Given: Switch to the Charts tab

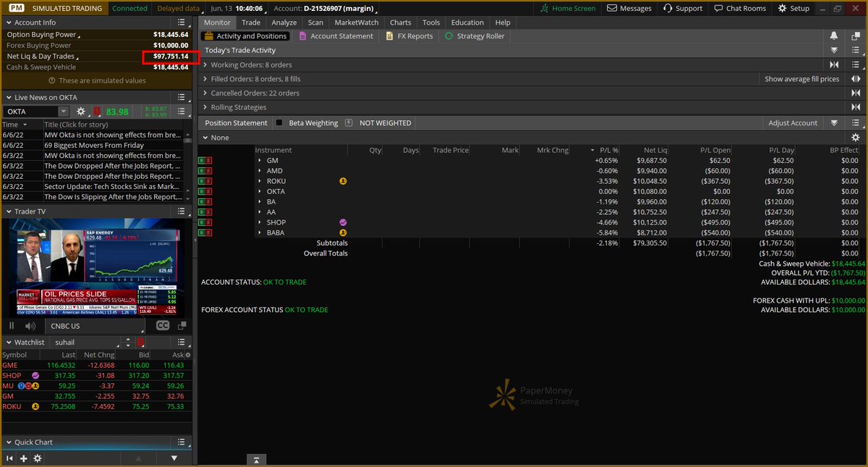Looking at the screenshot, I should pyautogui.click(x=400, y=22).
